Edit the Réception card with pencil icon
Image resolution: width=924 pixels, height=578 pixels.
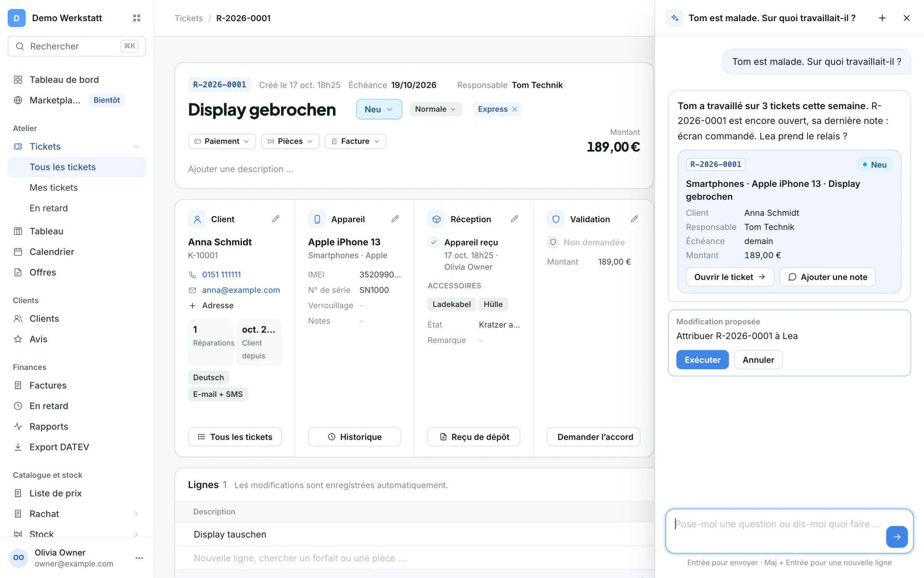tap(514, 219)
